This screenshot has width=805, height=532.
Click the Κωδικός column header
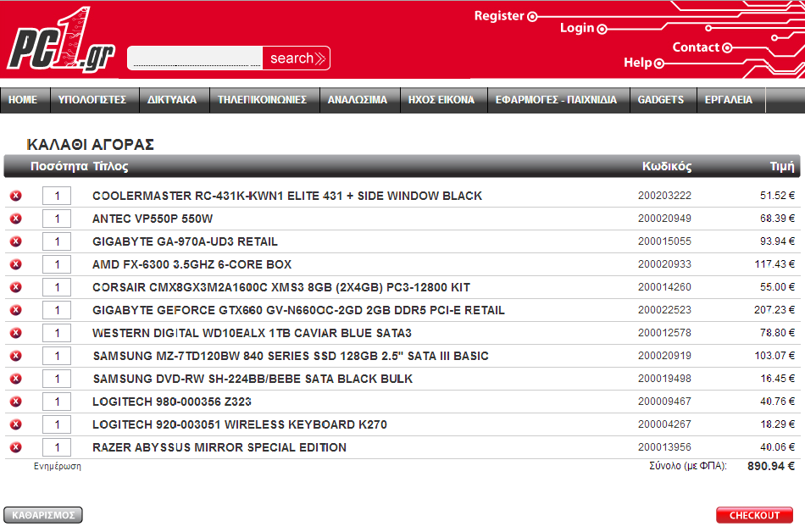pos(667,166)
